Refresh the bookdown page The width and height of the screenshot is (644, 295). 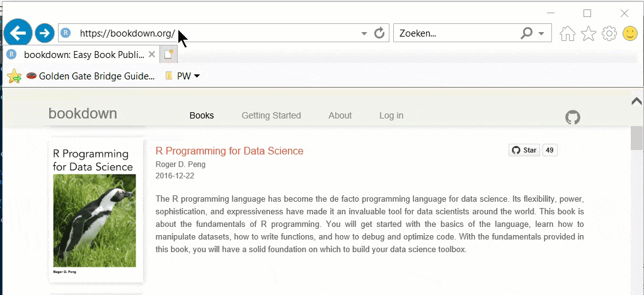(379, 33)
